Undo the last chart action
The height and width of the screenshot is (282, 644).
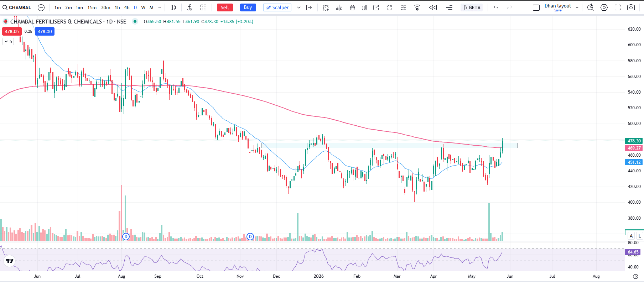tap(496, 7)
